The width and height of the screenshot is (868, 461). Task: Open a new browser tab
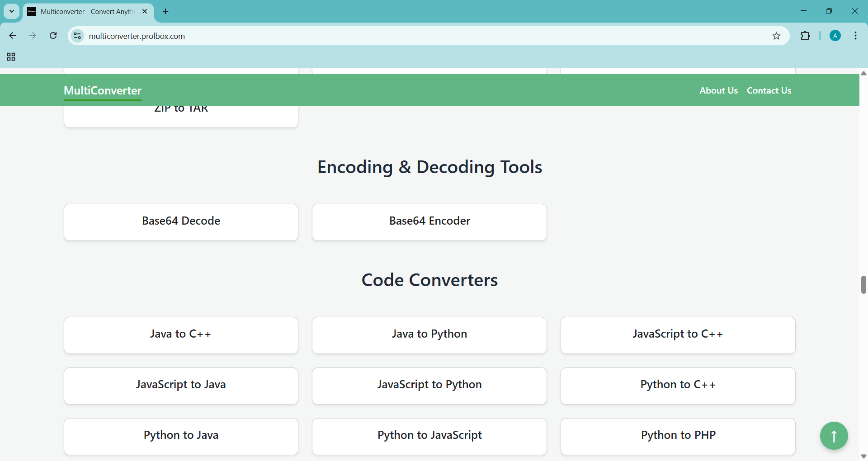pyautogui.click(x=165, y=12)
